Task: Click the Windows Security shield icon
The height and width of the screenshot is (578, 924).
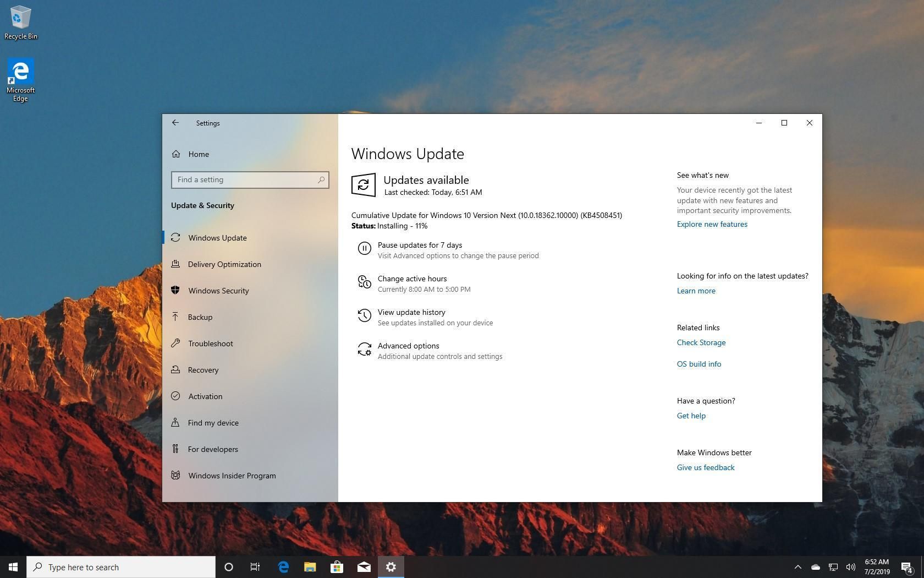Action: (x=175, y=291)
